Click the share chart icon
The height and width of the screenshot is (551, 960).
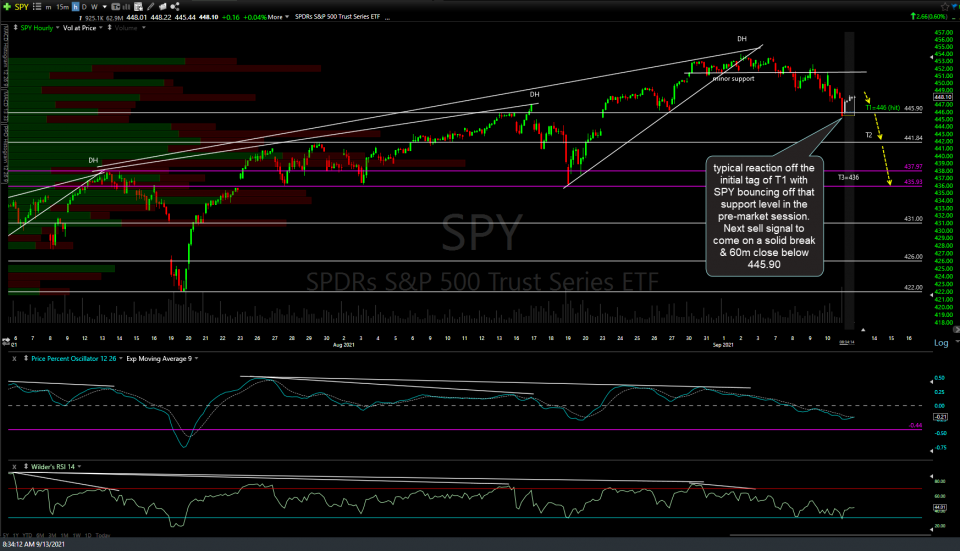point(175,7)
